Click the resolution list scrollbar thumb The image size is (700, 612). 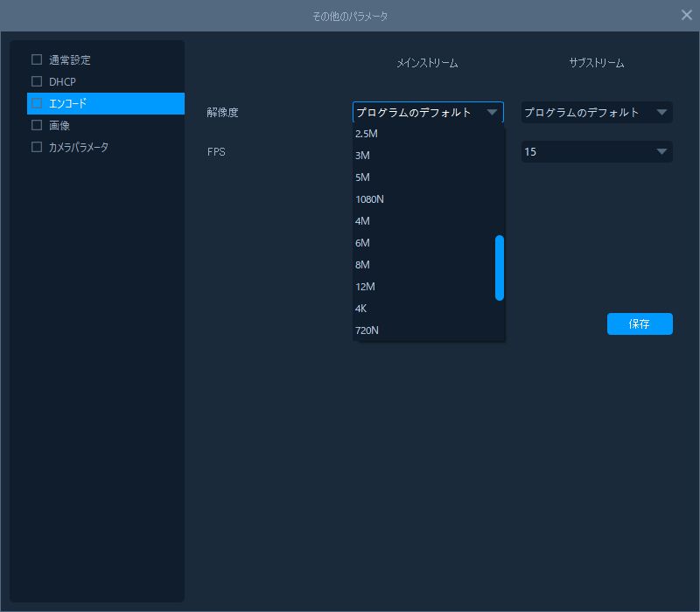500,268
